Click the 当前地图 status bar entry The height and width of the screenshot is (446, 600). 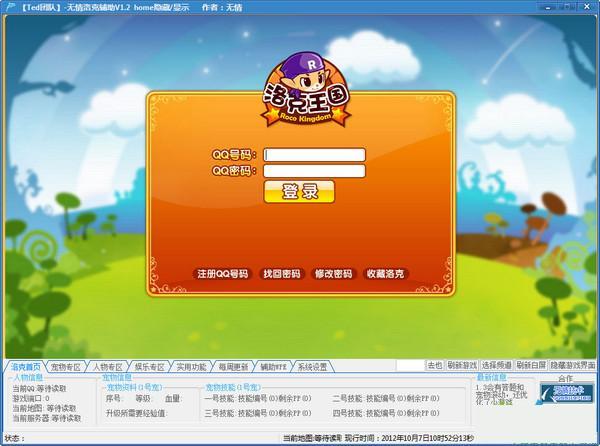[312, 438]
